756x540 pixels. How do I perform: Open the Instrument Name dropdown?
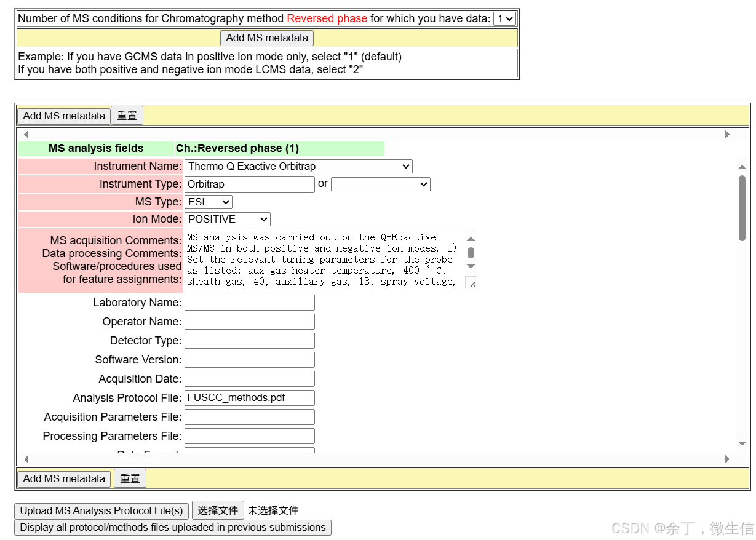(298, 166)
